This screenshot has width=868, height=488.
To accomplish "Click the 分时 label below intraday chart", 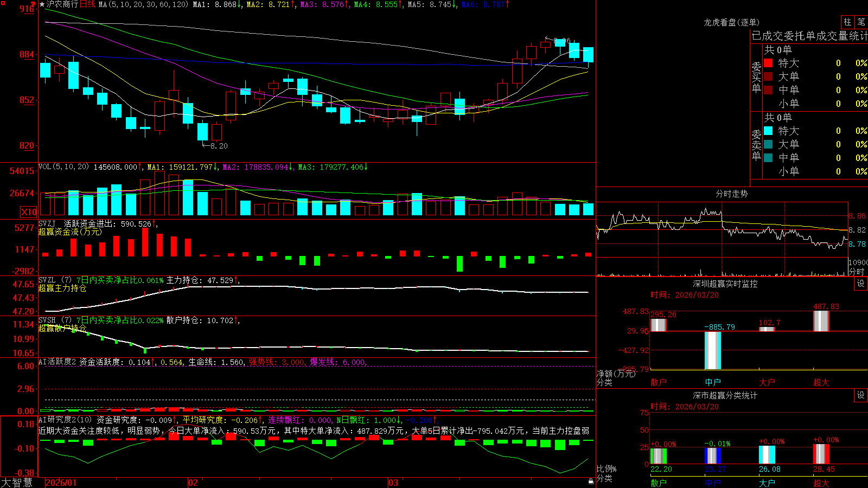I will click(x=857, y=272).
